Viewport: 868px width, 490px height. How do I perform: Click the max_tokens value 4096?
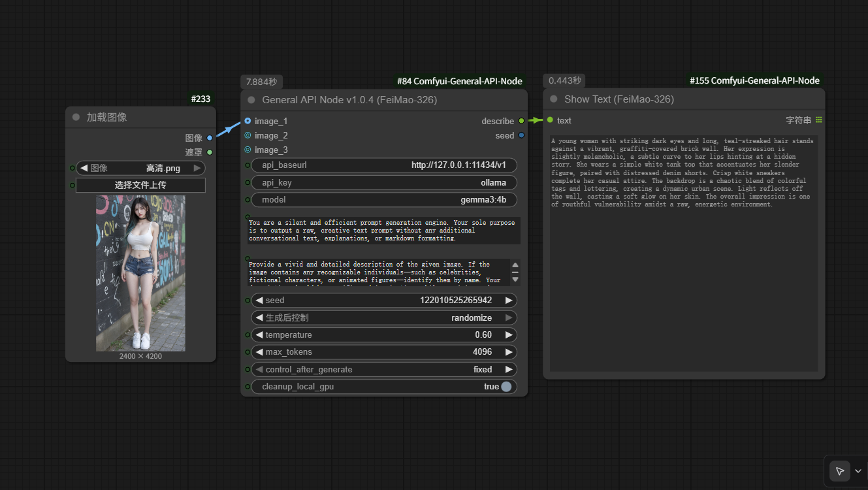[x=483, y=352]
